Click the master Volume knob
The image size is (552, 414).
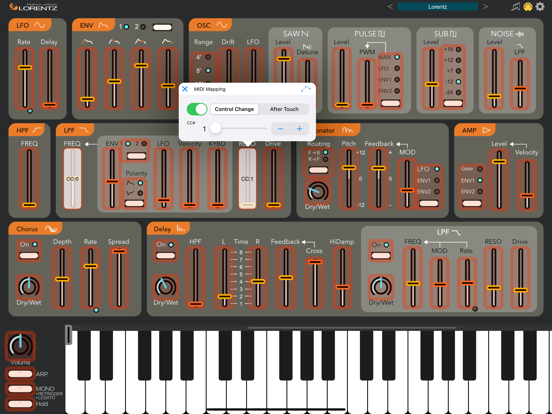[20, 345]
